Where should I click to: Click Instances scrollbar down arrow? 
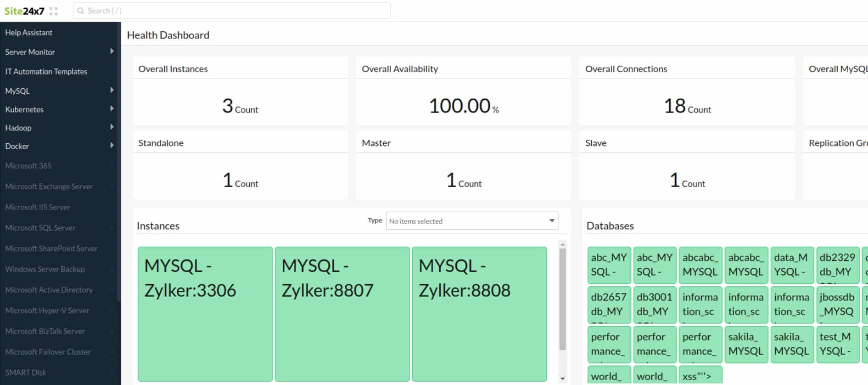(563, 379)
